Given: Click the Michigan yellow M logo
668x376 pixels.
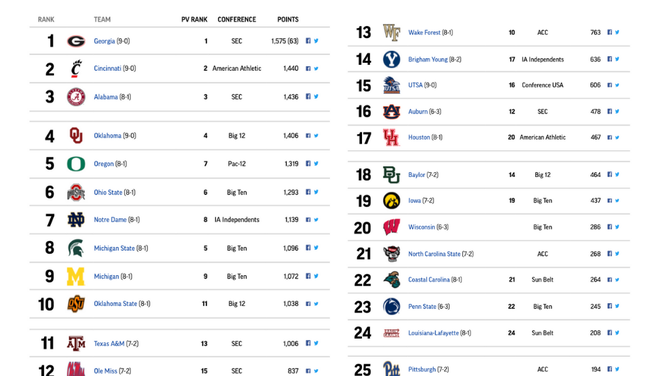Looking at the screenshot, I should click(x=75, y=276).
